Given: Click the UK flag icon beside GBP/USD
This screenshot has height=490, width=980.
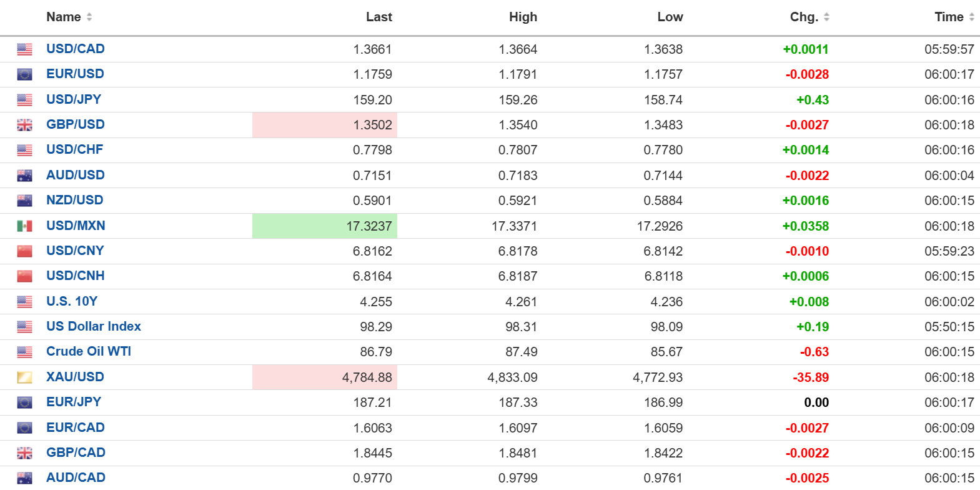Looking at the screenshot, I should 24,125.
